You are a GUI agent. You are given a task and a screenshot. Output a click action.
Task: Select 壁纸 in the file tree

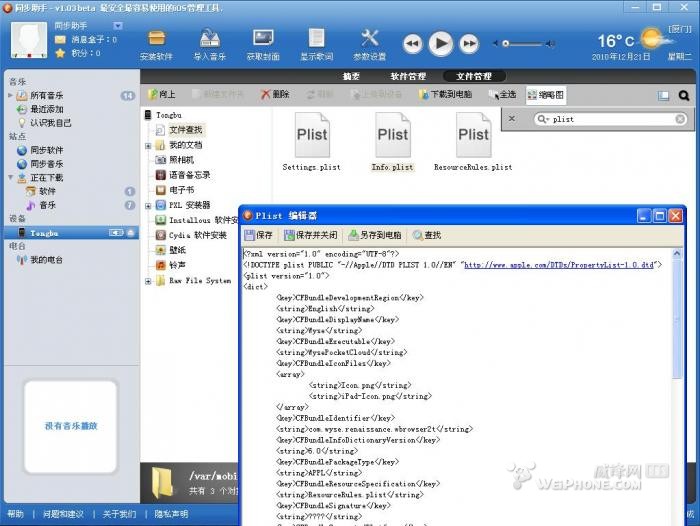coord(177,250)
